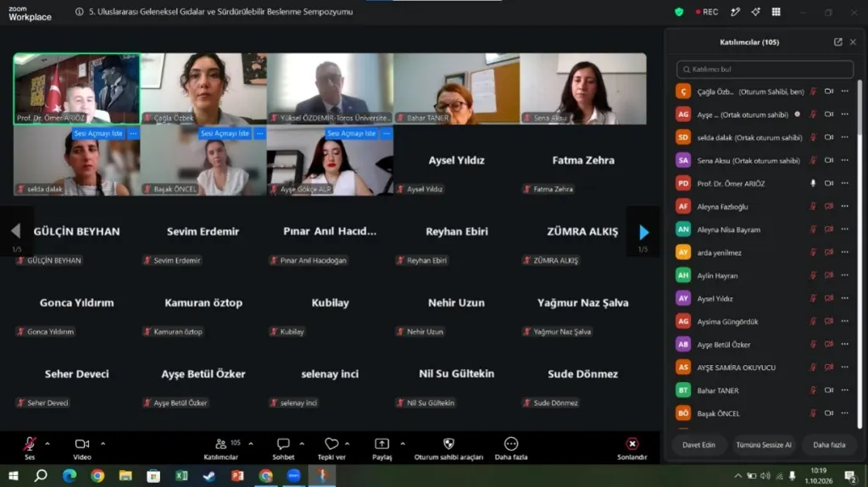The width and height of the screenshot is (868, 487).
Task: Open Windows taskbar search
Action: (41, 476)
